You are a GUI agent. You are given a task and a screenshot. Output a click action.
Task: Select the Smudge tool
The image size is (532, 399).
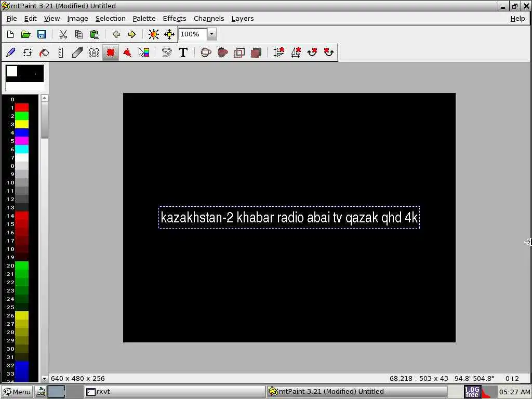point(77,52)
